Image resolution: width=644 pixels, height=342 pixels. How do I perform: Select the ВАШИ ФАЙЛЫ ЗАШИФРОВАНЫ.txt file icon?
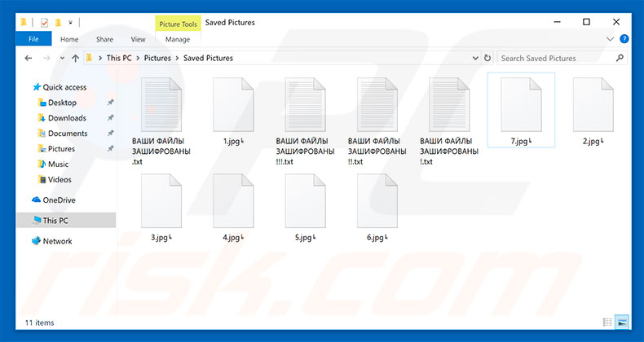tap(161, 104)
